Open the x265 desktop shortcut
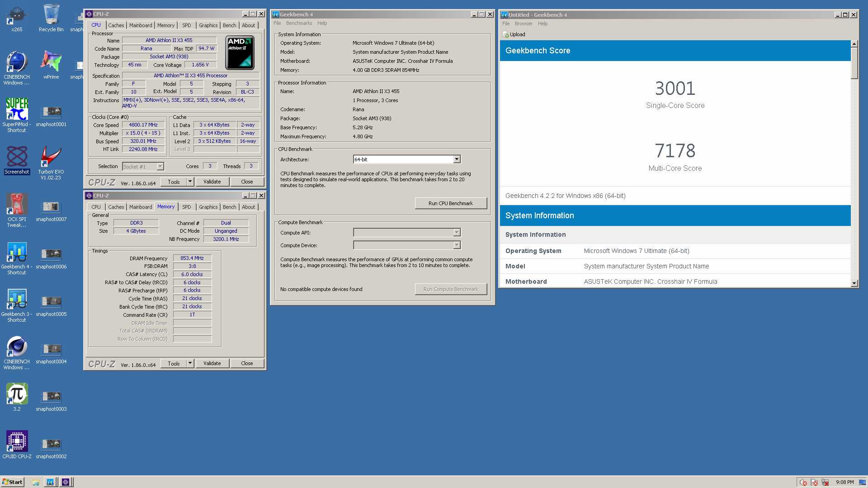This screenshot has height=488, width=868. 17,18
